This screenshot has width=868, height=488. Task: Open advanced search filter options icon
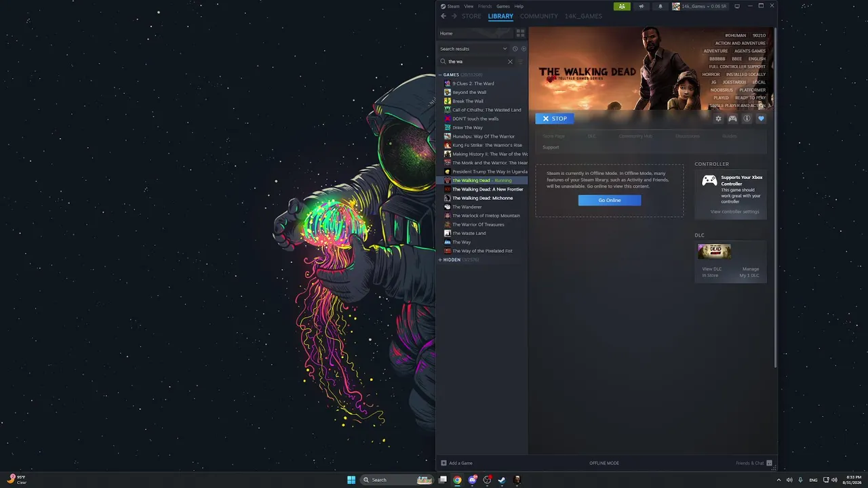521,62
